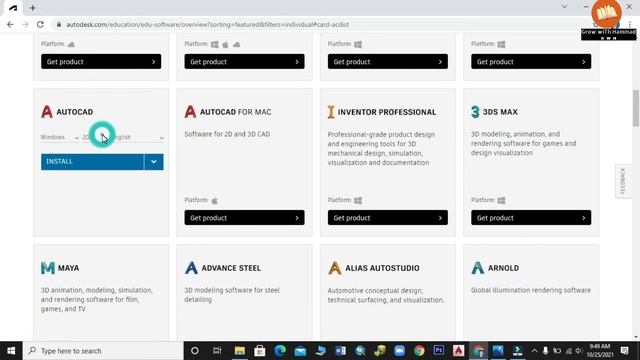Open Google Chrome from the taskbar
Viewport: 640px width, 360px height.
coord(419,351)
